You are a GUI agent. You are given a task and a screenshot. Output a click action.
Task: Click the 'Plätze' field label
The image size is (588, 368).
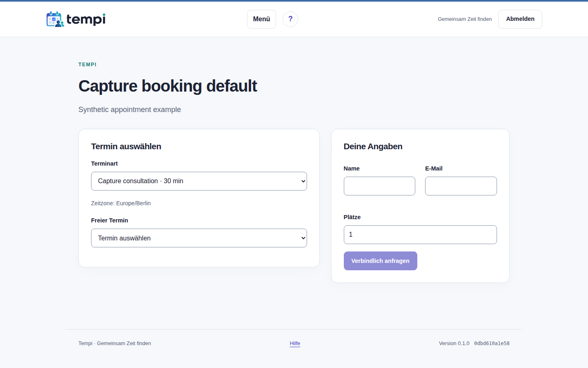tap(352, 217)
